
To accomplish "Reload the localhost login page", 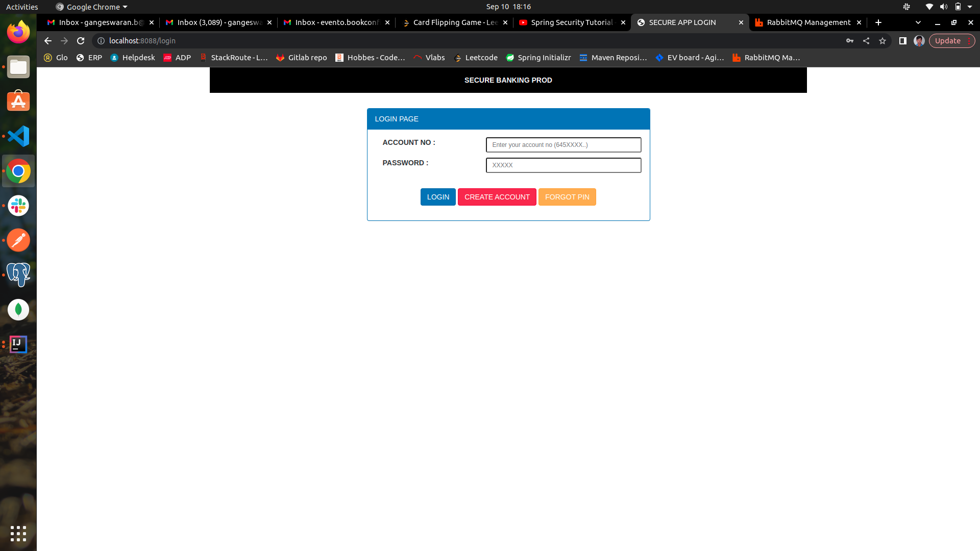I will 80,41.
